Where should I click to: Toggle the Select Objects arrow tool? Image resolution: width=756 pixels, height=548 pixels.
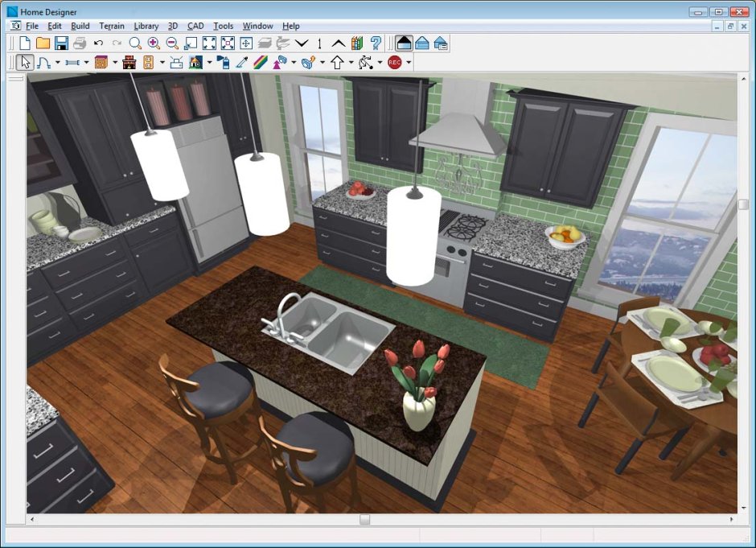[x=25, y=62]
